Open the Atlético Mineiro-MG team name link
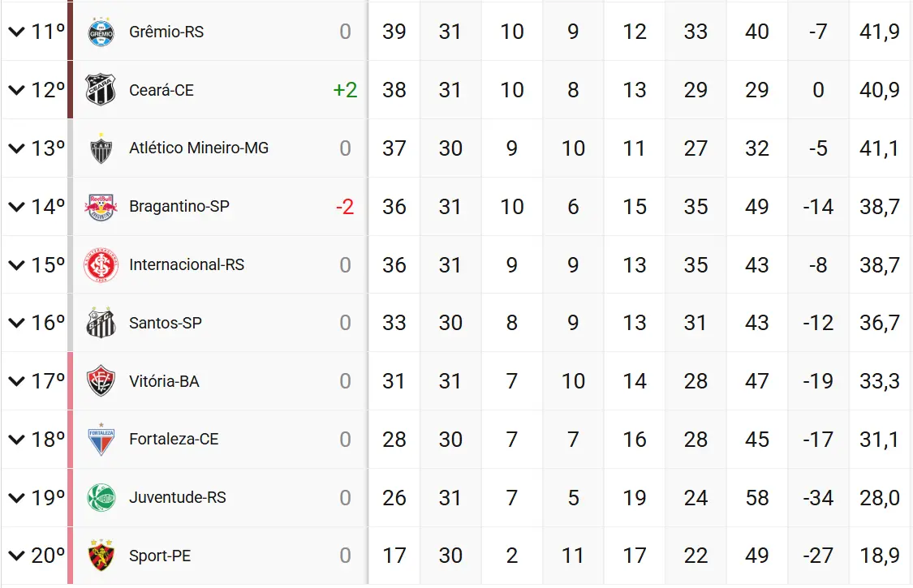 coord(199,148)
